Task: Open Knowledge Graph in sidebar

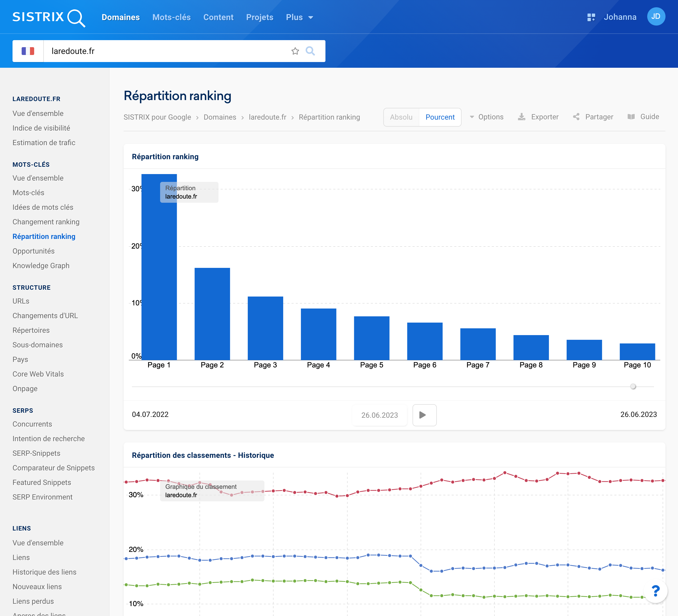Action: click(41, 266)
